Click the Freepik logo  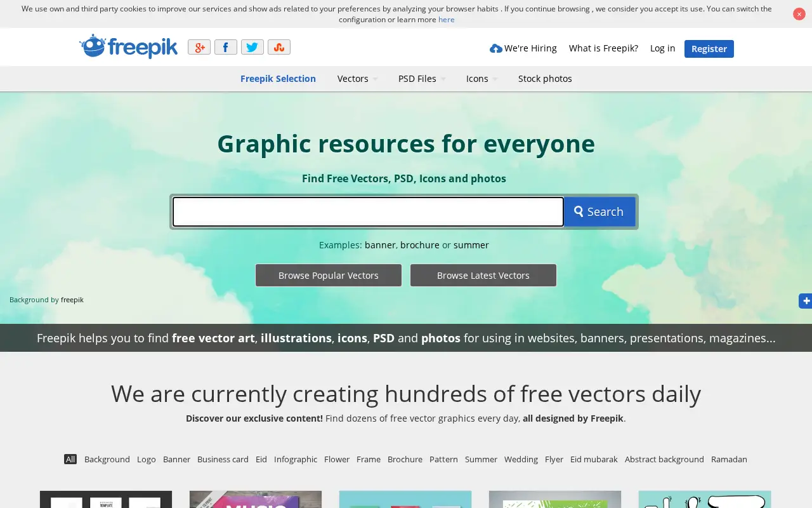(x=129, y=46)
